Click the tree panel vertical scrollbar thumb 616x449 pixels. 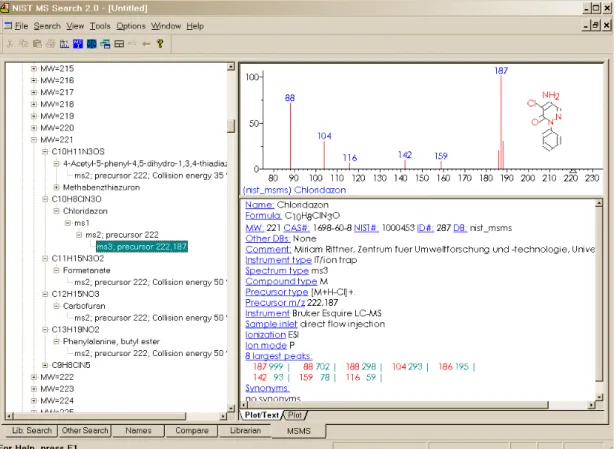click(x=231, y=126)
